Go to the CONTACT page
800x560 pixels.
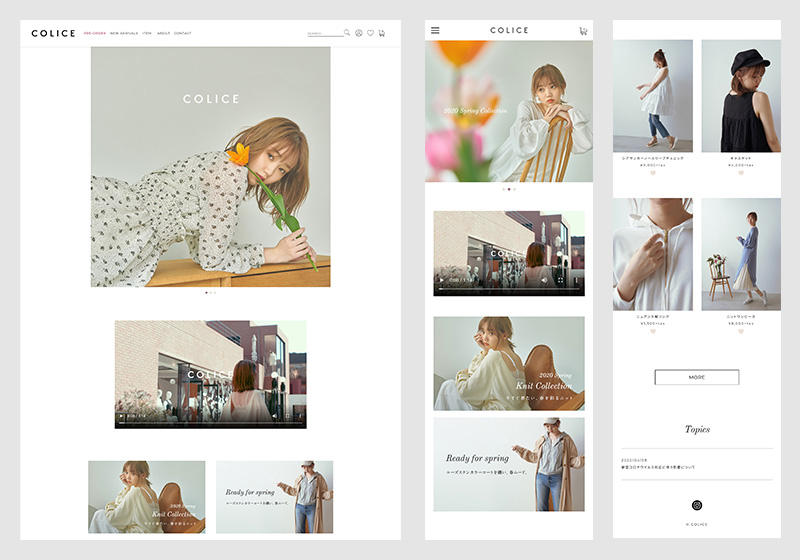pyautogui.click(x=183, y=33)
